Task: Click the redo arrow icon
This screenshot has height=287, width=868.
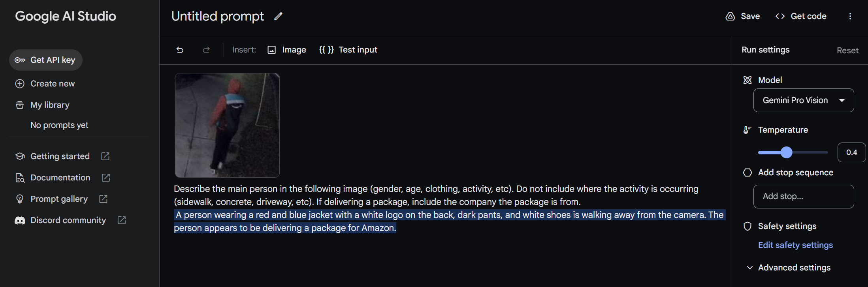Action: pyautogui.click(x=206, y=50)
